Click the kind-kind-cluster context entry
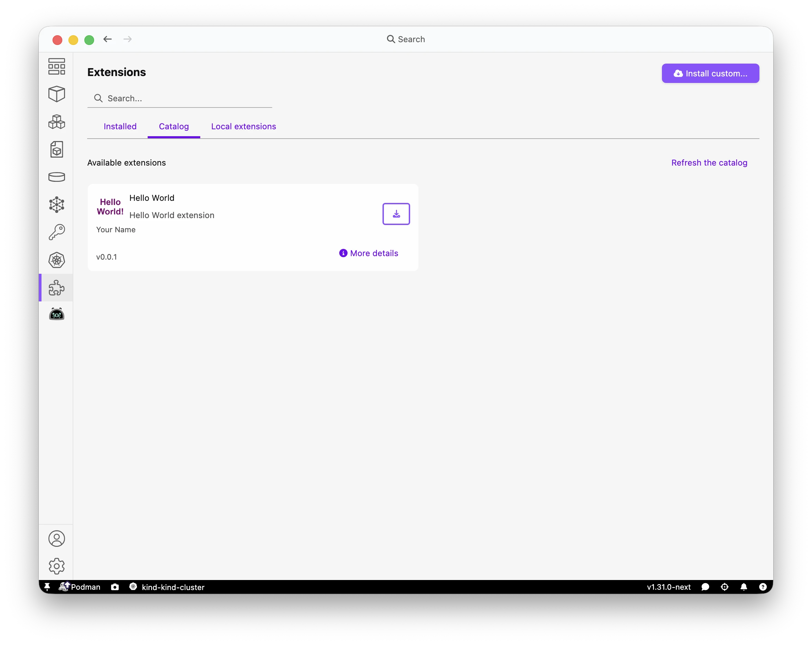This screenshot has width=812, height=645. pos(167,587)
